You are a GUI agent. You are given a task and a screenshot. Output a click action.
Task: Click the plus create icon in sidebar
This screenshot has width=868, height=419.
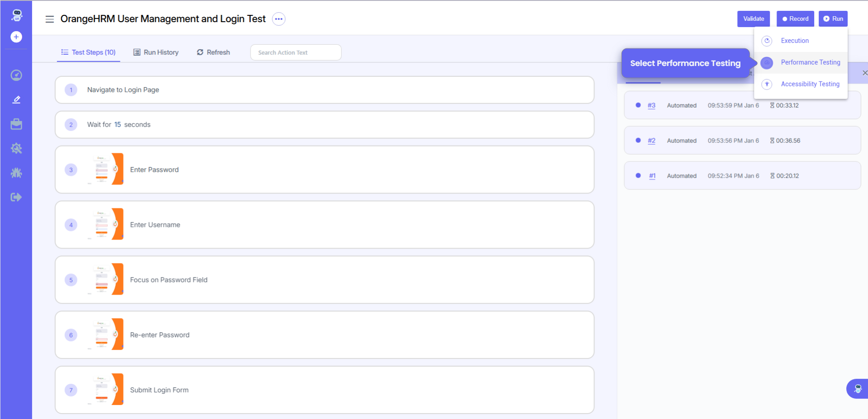tap(16, 37)
